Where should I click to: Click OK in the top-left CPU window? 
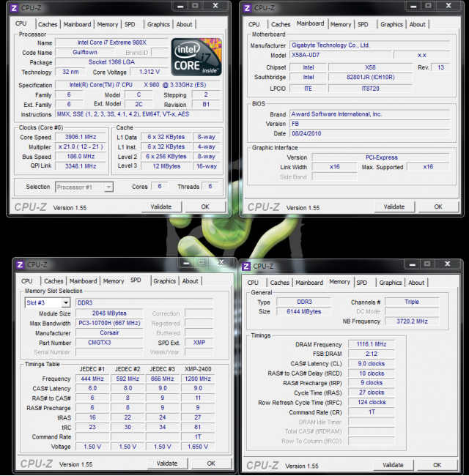[x=205, y=207]
